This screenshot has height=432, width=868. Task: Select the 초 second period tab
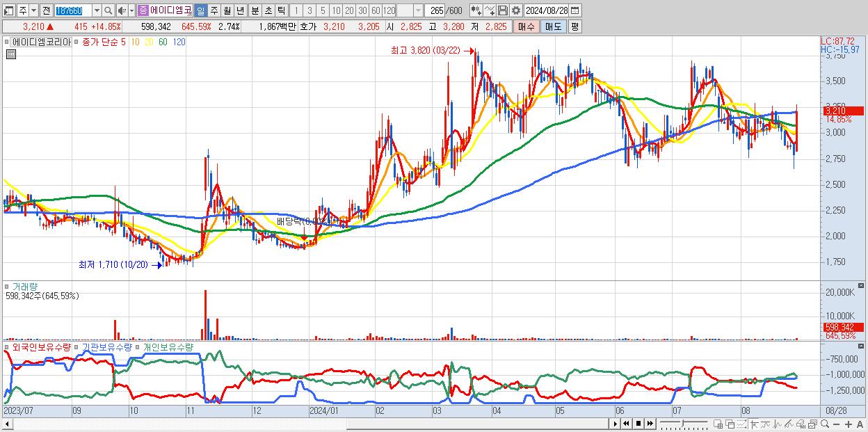(268, 10)
